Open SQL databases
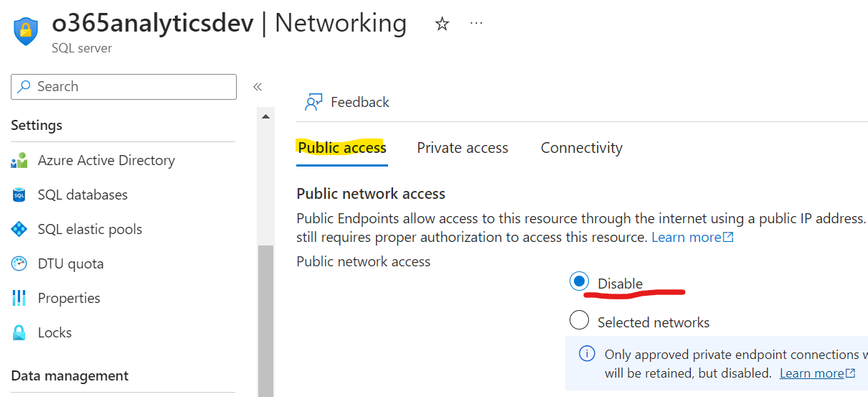This screenshot has height=397, width=868. (82, 195)
